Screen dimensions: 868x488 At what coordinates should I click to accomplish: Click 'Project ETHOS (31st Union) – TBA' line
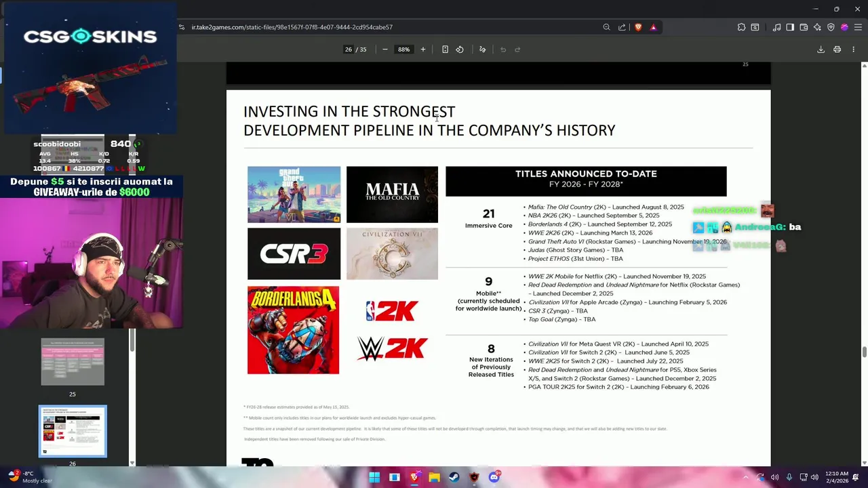[x=576, y=259]
